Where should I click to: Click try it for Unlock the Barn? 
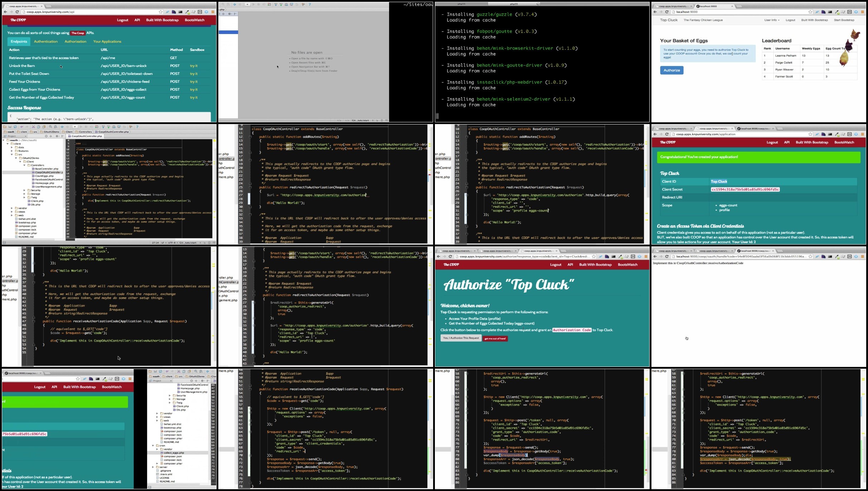coord(194,66)
